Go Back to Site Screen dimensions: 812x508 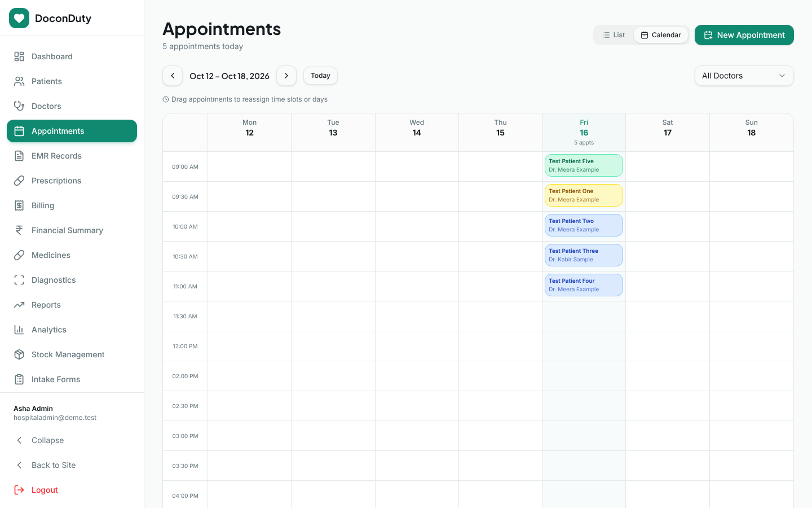[72, 465]
